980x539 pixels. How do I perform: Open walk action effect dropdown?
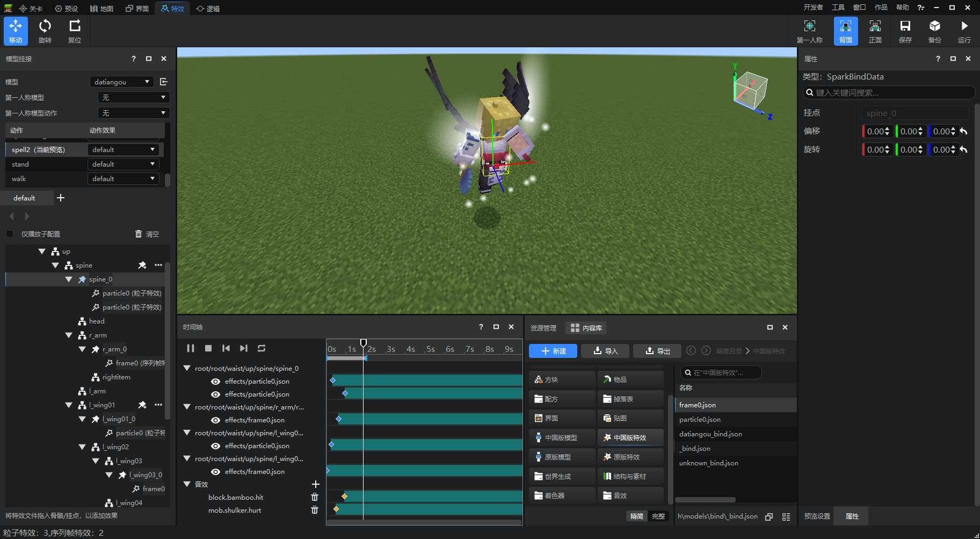tap(124, 178)
